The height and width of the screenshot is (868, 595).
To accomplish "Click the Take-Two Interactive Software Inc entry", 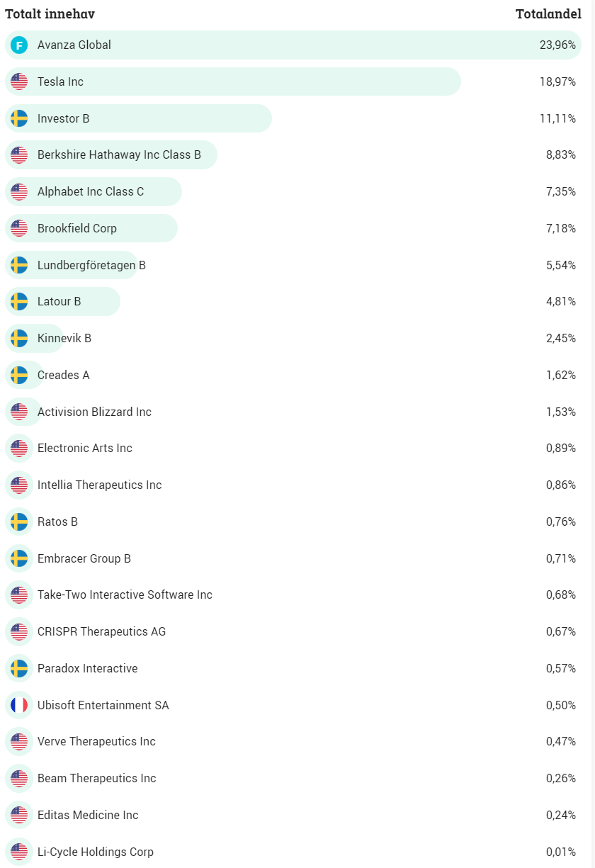I will click(x=125, y=595).
